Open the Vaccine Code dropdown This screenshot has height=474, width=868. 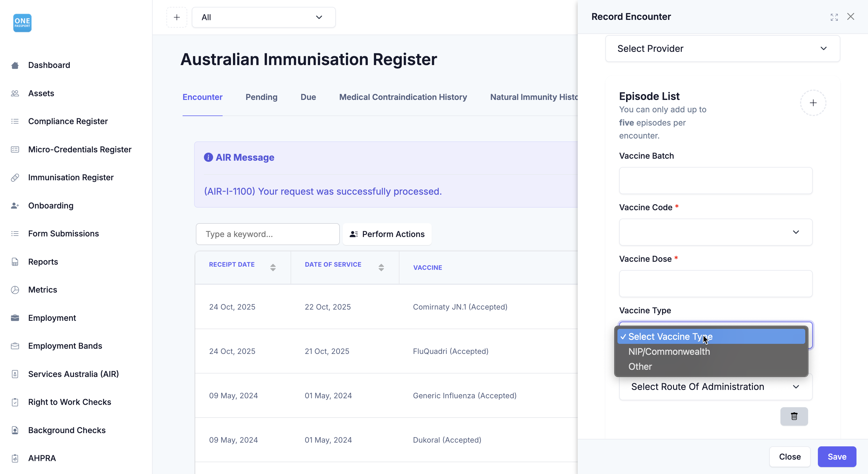(x=716, y=232)
